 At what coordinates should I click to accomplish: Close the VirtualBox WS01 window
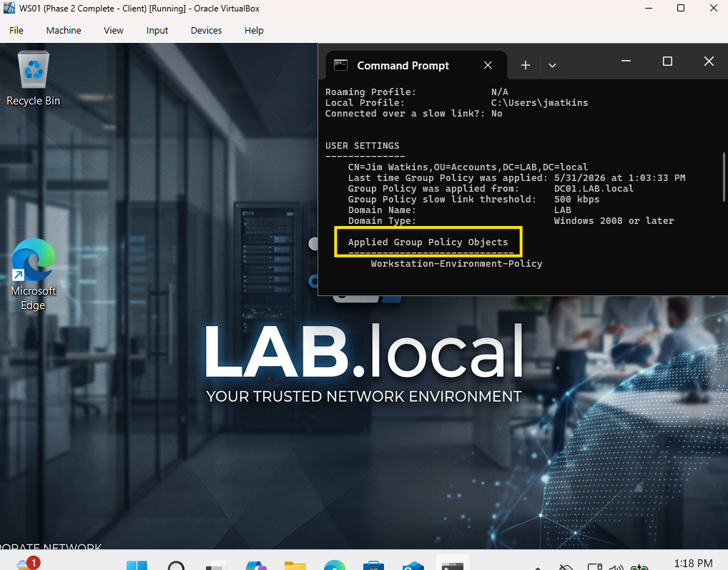tap(714, 9)
